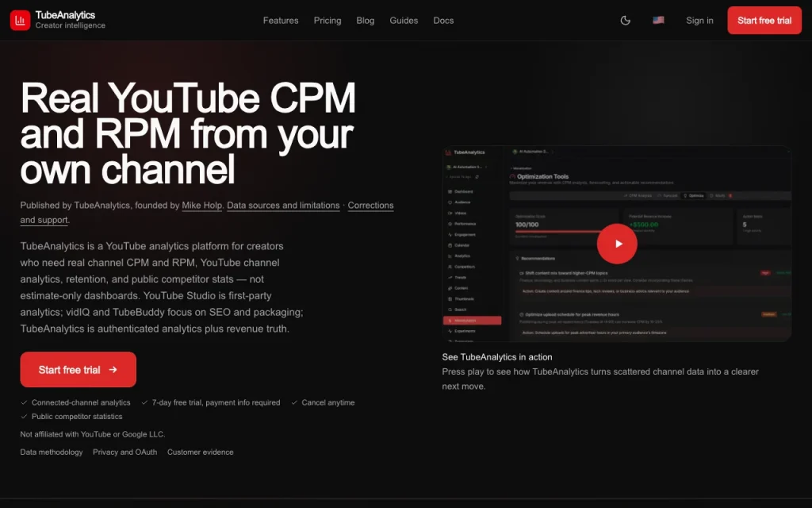Click the "Real YouTube CPM and RPM" headline
Viewport: 812px width, 508px height.
(188, 133)
